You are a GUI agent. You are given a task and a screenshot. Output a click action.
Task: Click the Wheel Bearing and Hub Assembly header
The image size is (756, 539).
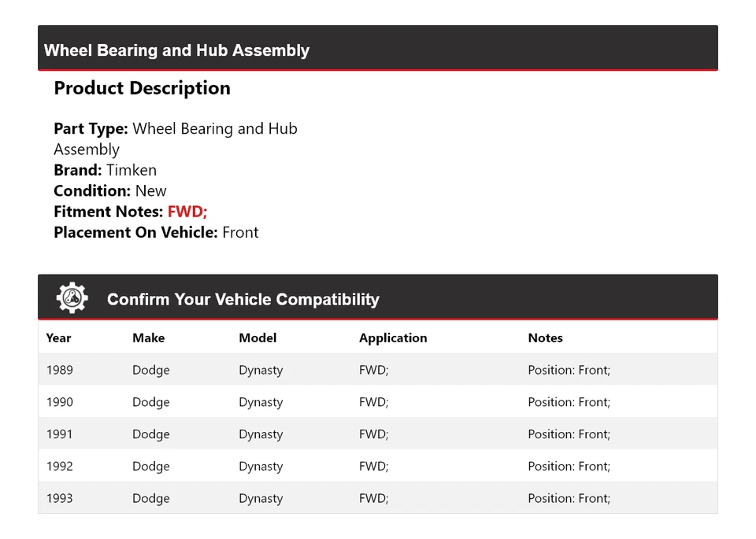coord(176,50)
